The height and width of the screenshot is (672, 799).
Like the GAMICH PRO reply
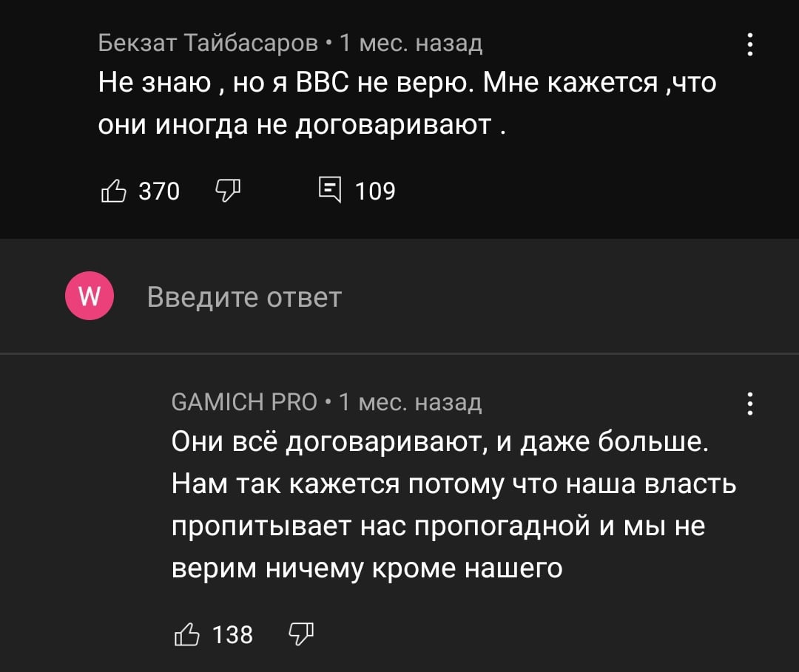(x=186, y=634)
